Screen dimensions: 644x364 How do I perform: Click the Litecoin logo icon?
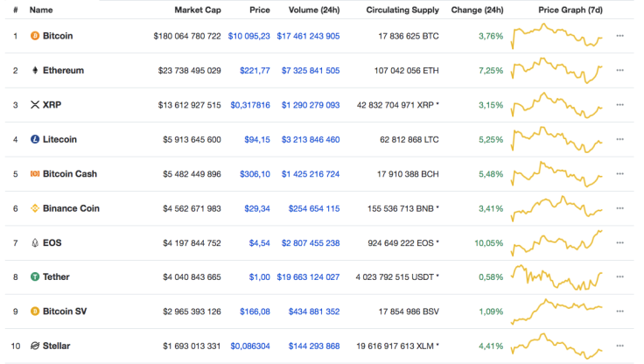[x=35, y=139]
